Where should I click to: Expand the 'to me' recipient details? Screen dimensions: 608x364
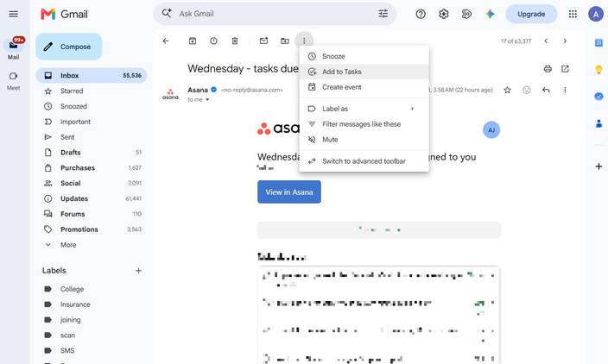[207, 100]
